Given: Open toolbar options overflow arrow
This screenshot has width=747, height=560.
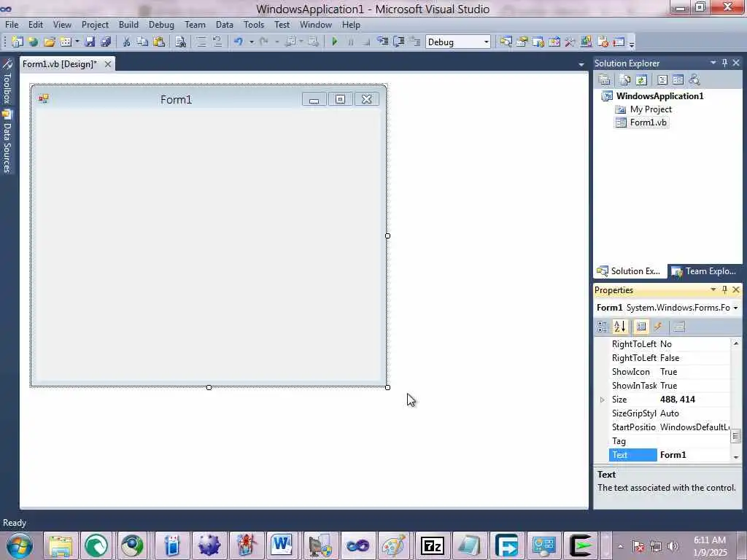Looking at the screenshot, I should point(632,44).
